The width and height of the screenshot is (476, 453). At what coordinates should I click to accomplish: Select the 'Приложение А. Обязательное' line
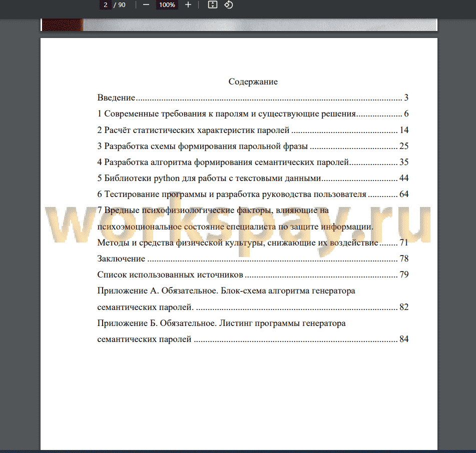click(226, 291)
